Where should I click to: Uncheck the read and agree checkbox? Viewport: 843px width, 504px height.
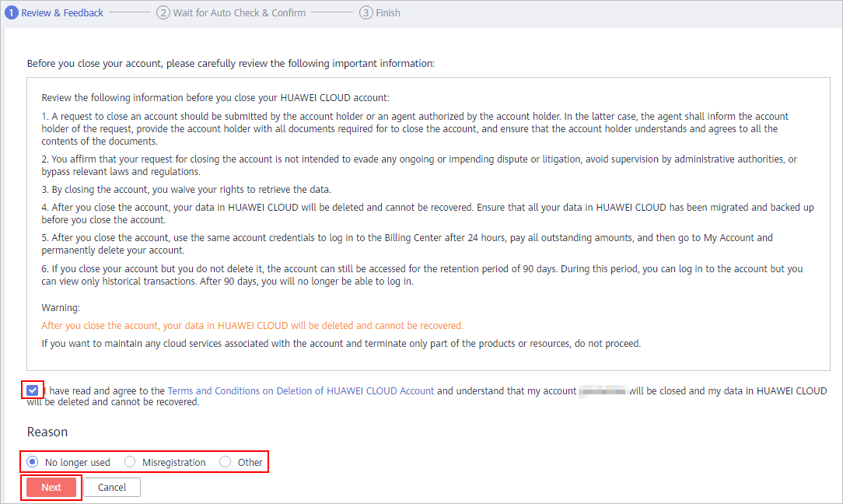tap(33, 390)
